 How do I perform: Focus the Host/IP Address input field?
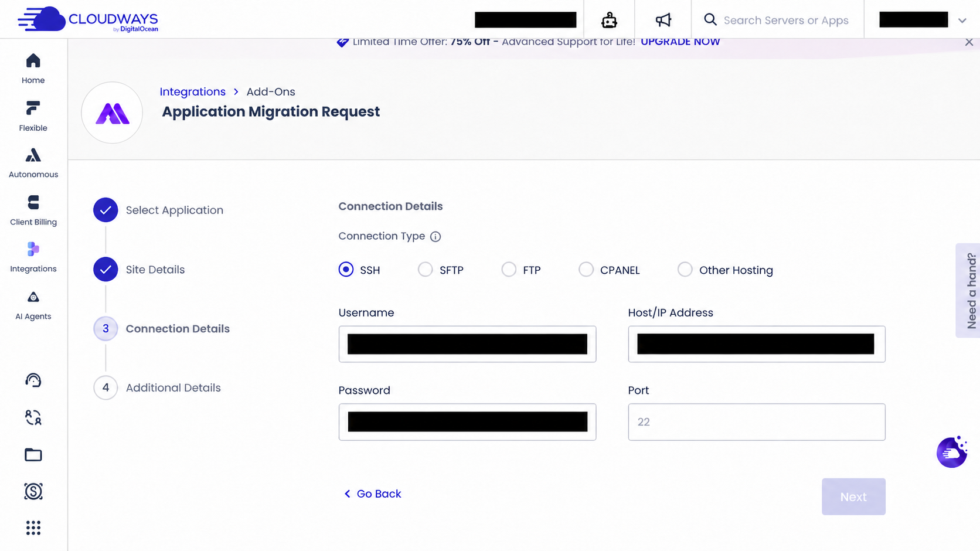point(757,344)
